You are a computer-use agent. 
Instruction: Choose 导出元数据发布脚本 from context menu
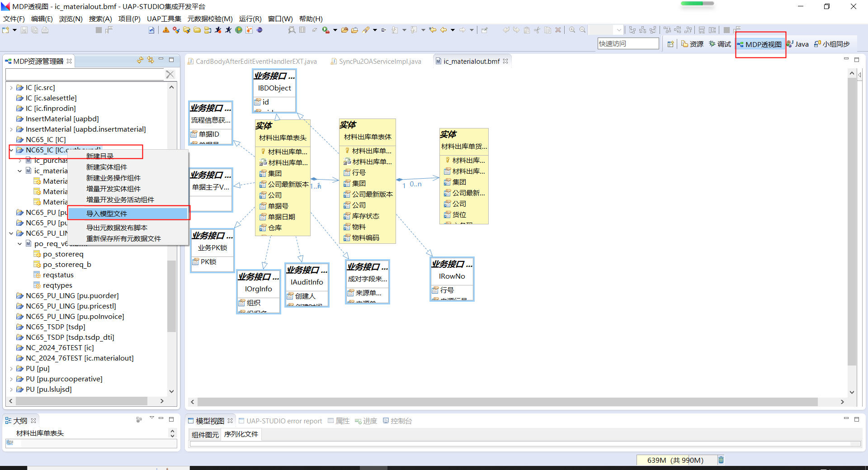128,228
